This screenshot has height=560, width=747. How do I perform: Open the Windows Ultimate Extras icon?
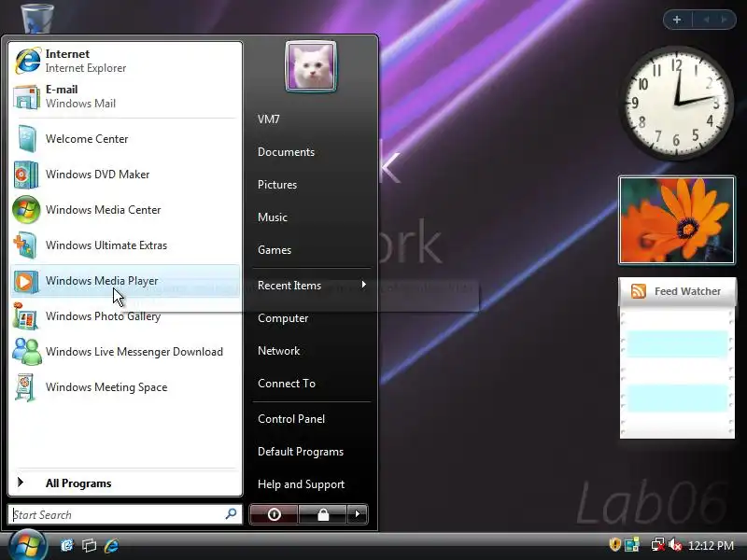pyautogui.click(x=26, y=245)
